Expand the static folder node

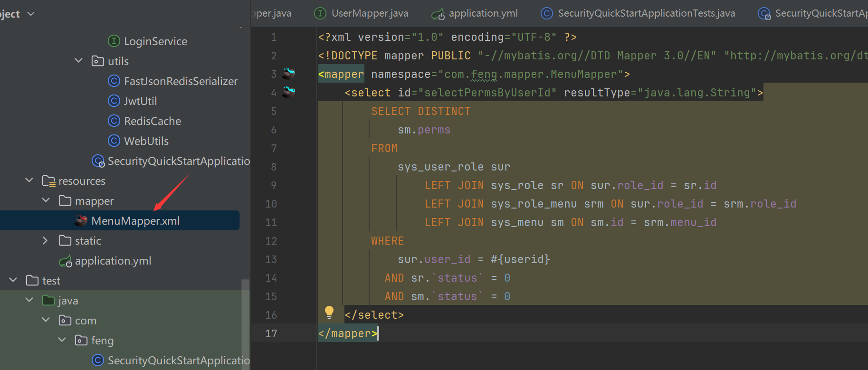coord(45,241)
